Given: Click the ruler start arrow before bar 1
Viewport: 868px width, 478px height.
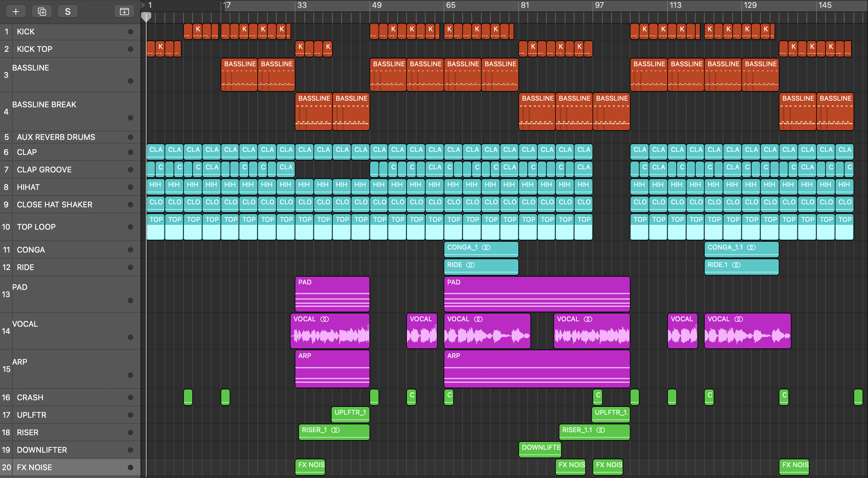Looking at the screenshot, I should 143,5.
